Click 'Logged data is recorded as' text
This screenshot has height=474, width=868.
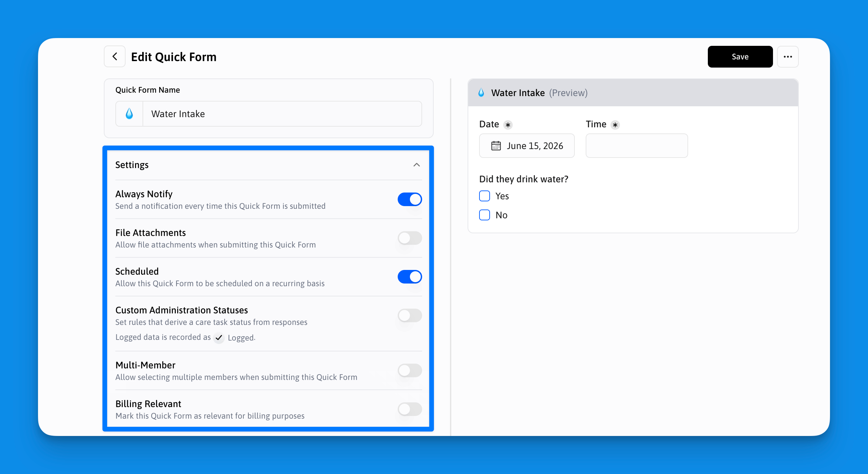pos(163,337)
